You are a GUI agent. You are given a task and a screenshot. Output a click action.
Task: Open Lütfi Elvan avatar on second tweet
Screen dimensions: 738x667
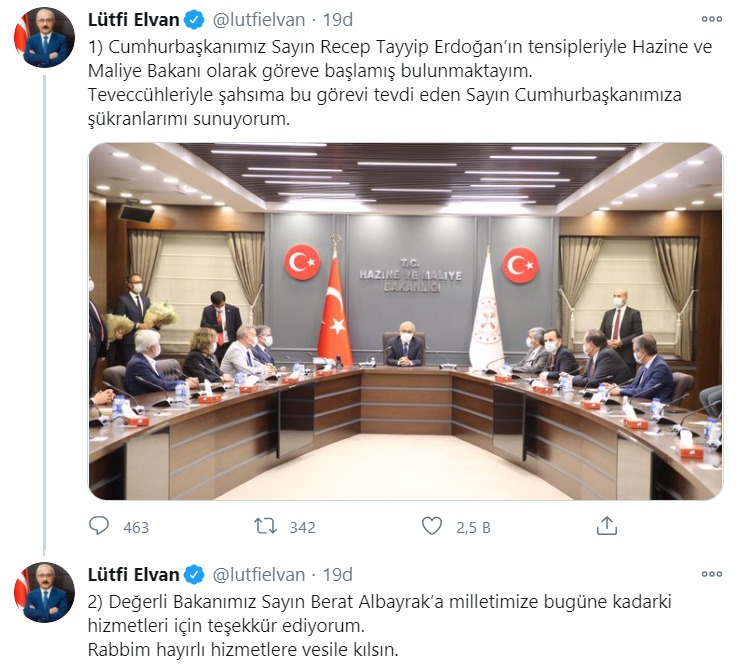click(45, 592)
